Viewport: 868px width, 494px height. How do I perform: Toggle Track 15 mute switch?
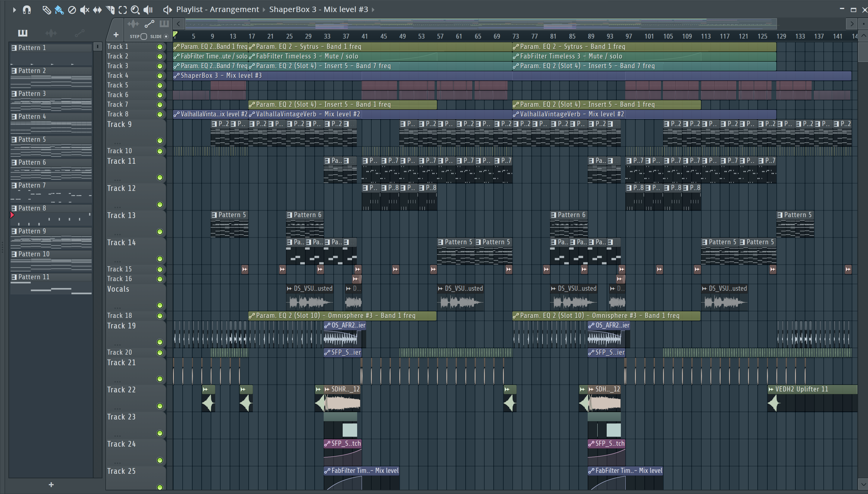(160, 269)
